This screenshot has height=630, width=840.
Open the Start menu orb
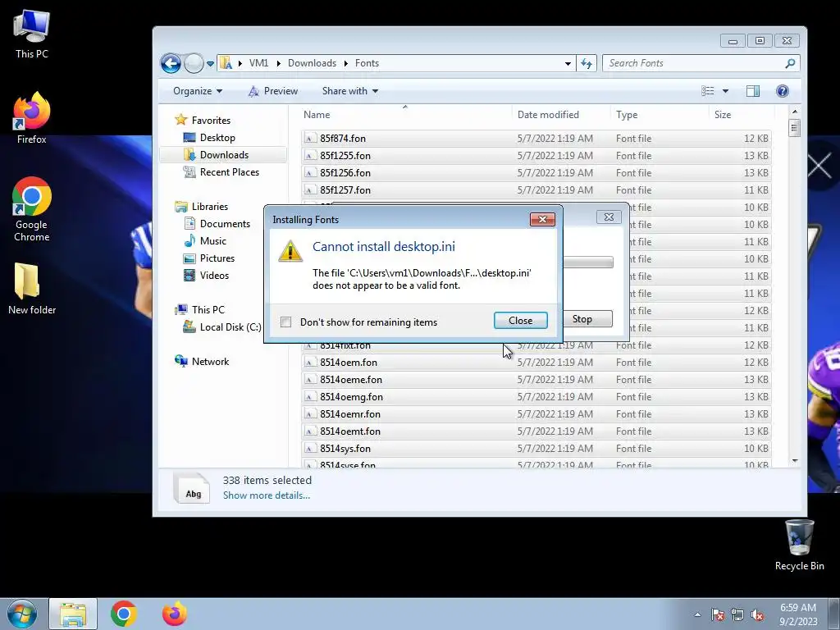click(x=22, y=614)
